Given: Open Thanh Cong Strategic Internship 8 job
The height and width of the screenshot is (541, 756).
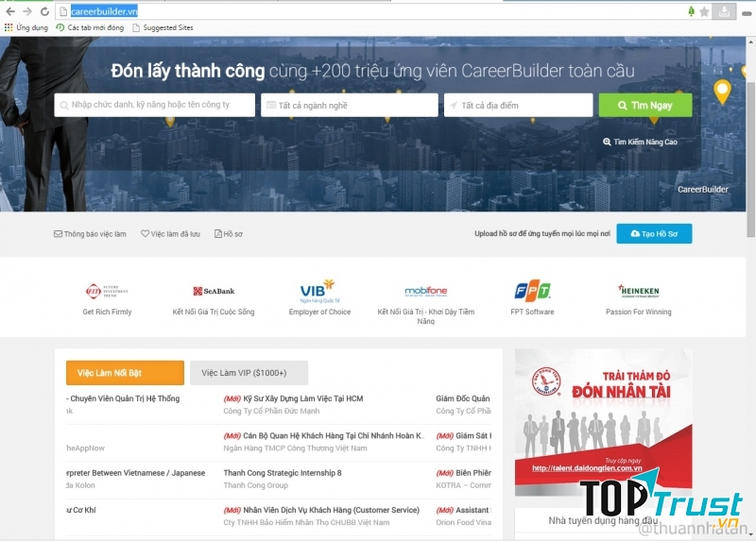Looking at the screenshot, I should (283, 473).
